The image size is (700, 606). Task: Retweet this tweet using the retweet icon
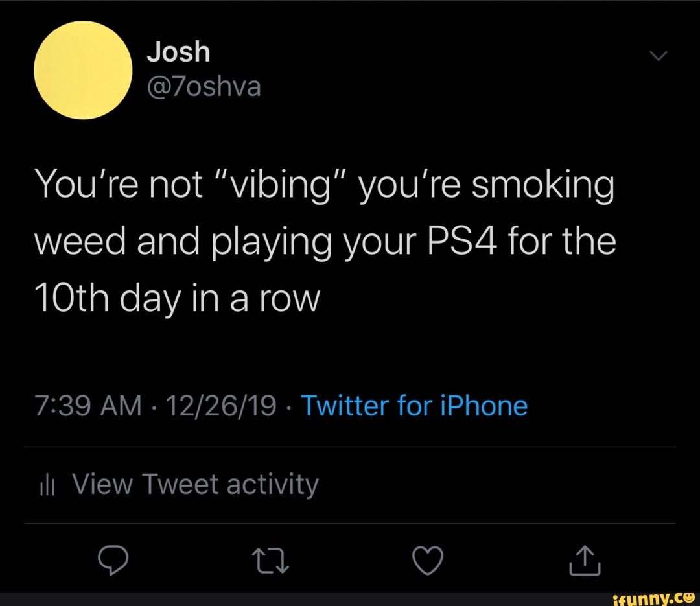click(271, 561)
